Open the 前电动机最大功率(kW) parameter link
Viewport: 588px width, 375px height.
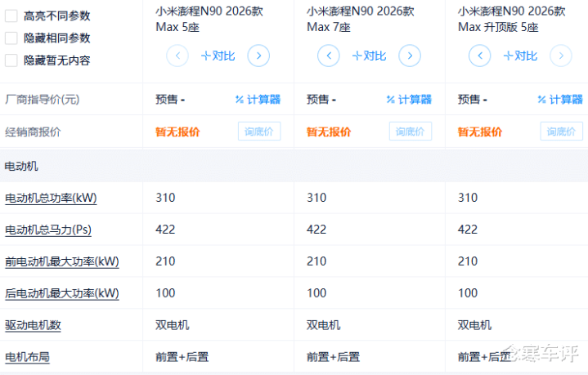[x=62, y=261]
